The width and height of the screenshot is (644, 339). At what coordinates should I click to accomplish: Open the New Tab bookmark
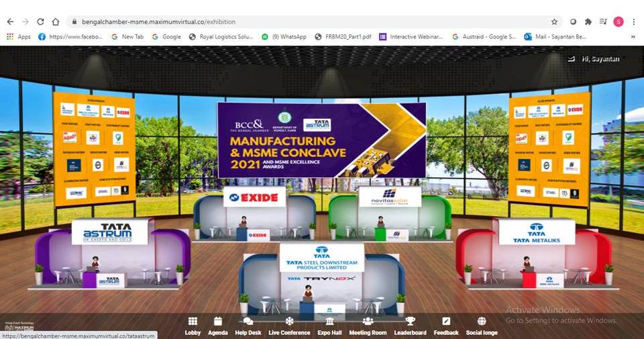click(x=127, y=36)
